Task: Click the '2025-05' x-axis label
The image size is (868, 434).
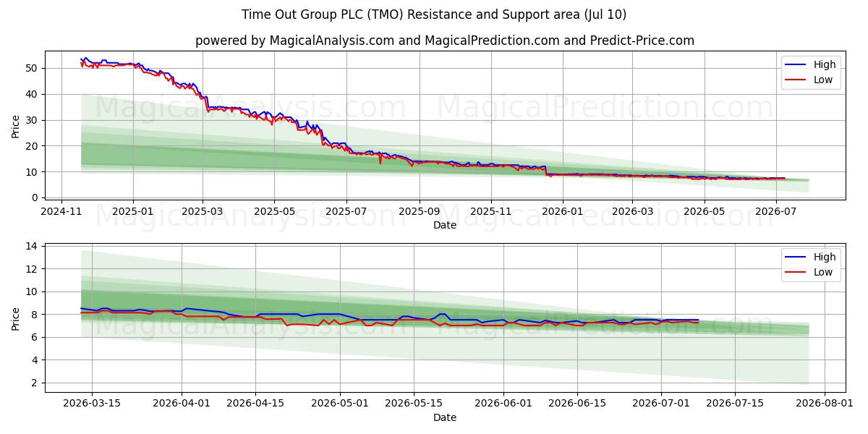Action: pos(274,211)
